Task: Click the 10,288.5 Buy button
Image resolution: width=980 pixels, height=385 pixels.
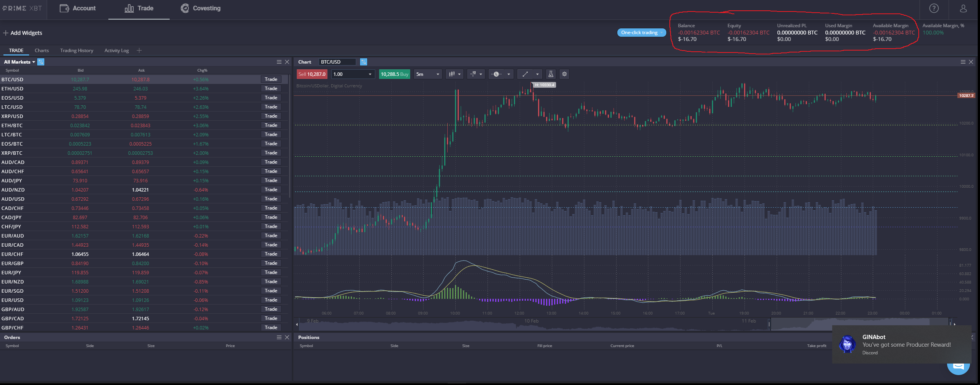Action: [x=394, y=74]
